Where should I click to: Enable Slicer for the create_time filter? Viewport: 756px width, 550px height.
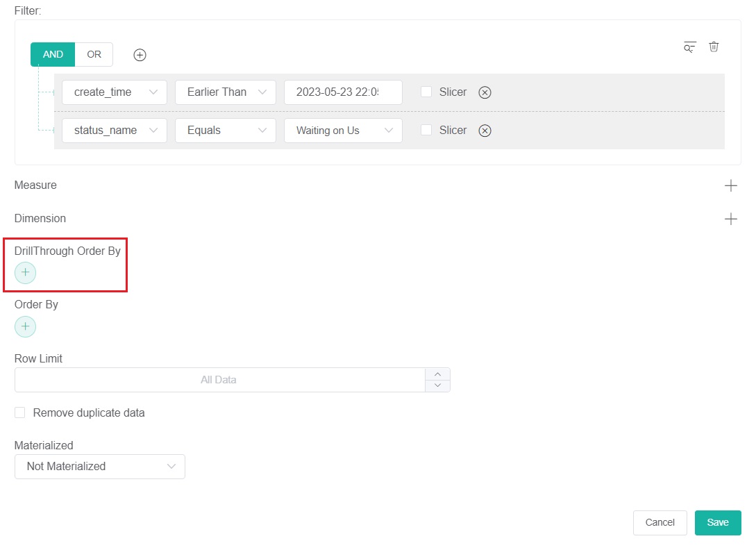pyautogui.click(x=427, y=92)
